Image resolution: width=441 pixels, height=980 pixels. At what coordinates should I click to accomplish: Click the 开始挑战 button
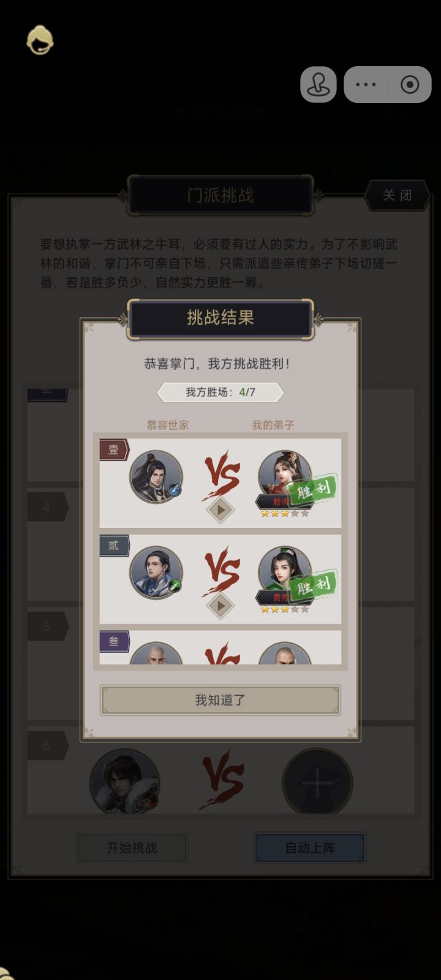tap(132, 848)
